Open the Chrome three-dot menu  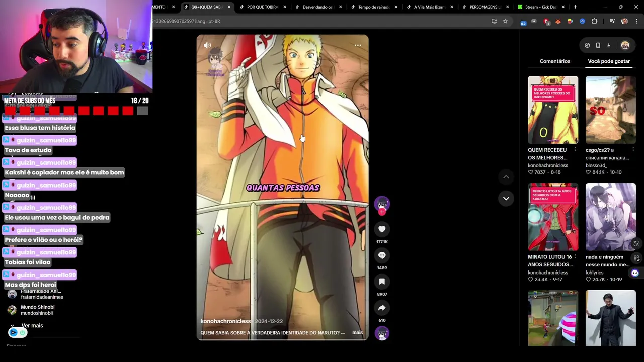[x=636, y=21]
